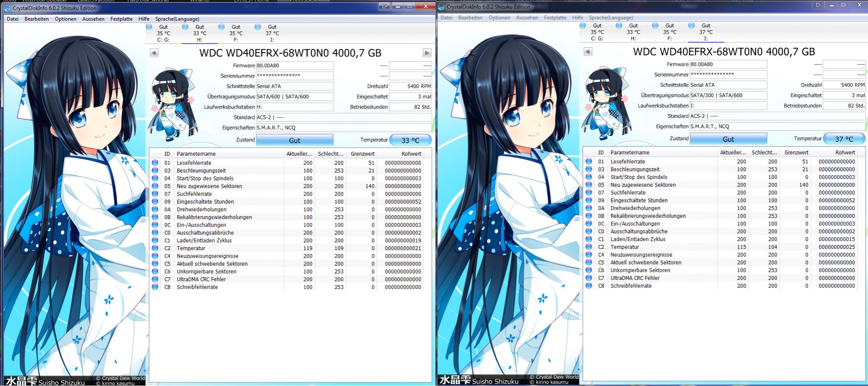Screen dimensions: 868x386
Task: Click Übertragungsmodus field showing SATA/300
Action: click(x=728, y=95)
